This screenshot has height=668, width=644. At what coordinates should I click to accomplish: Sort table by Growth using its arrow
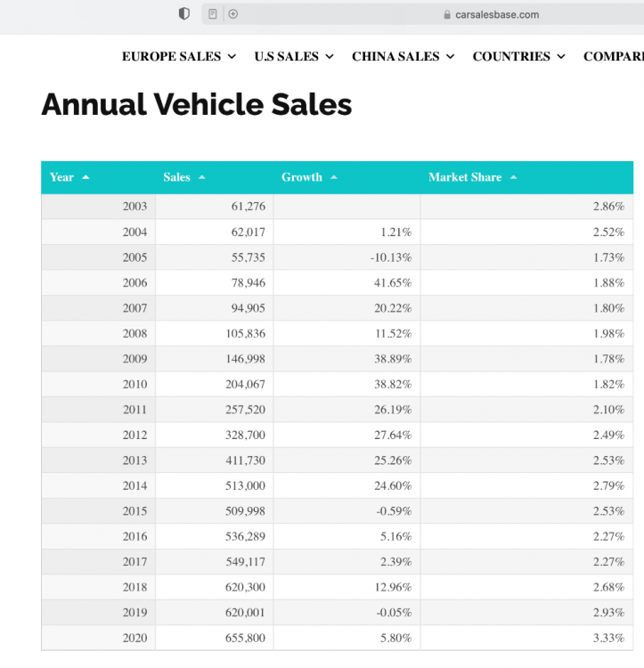pos(334,177)
